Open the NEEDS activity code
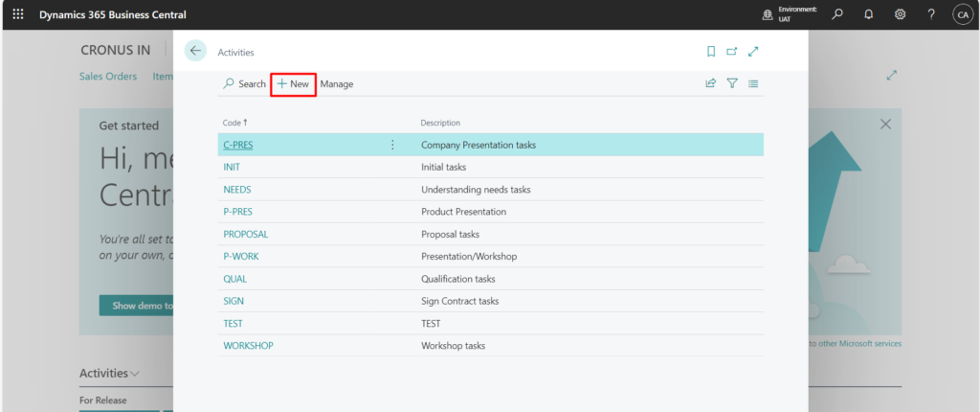Viewport: 980px width, 412px height. (x=237, y=190)
